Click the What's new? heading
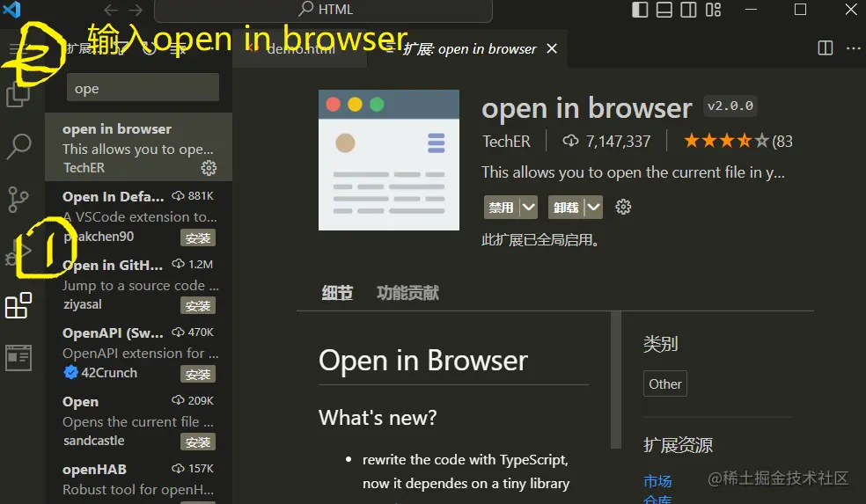 click(x=378, y=418)
